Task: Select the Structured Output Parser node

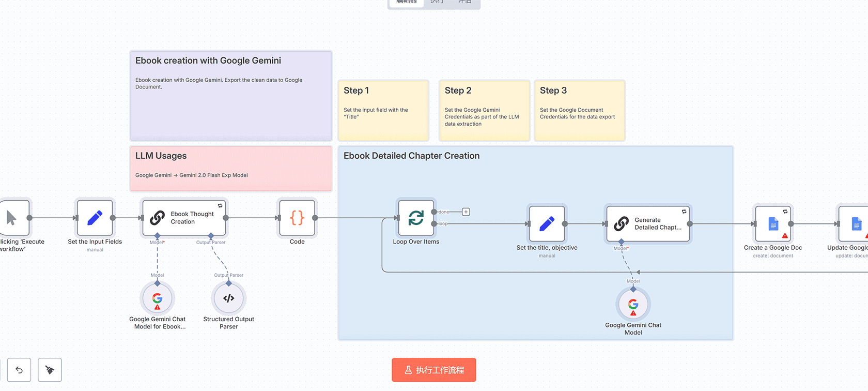Action: coord(228,298)
